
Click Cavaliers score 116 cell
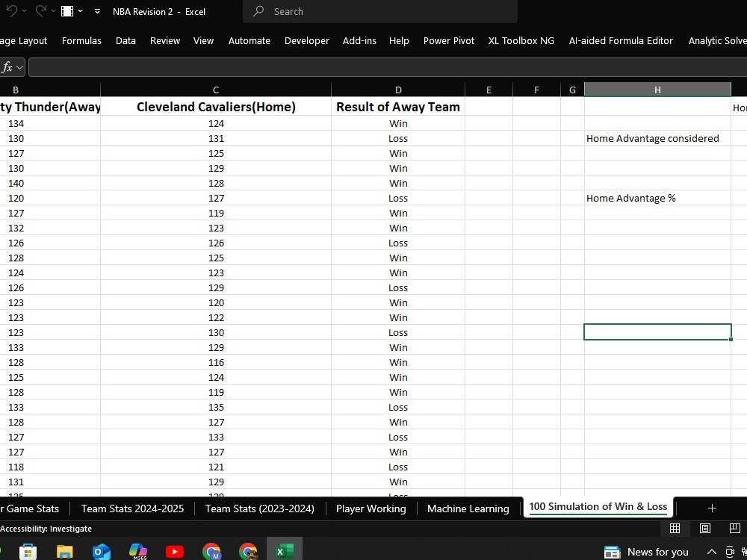click(216, 362)
